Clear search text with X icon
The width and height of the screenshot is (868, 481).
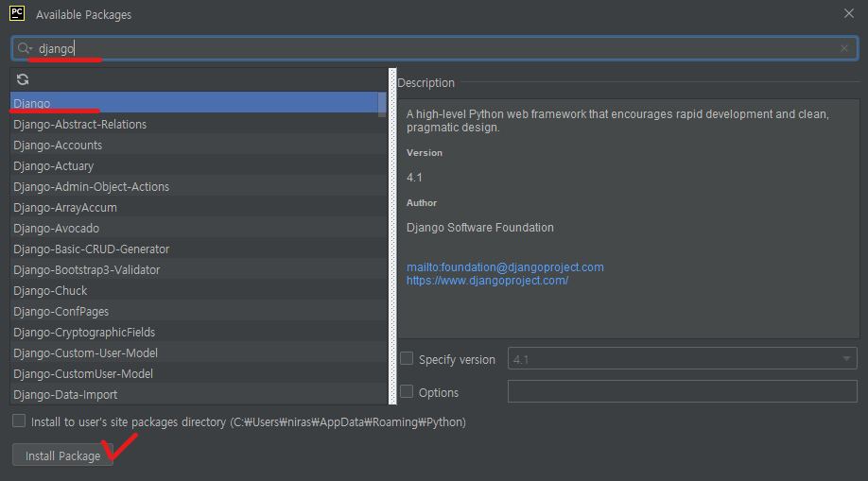(844, 49)
